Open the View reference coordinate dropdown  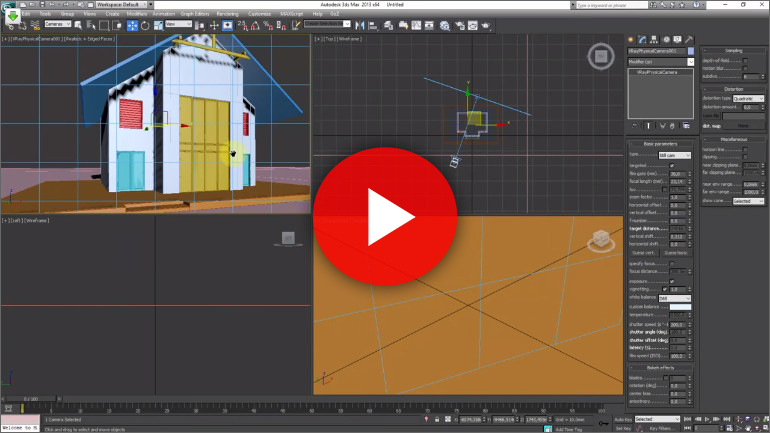pyautogui.click(x=178, y=24)
